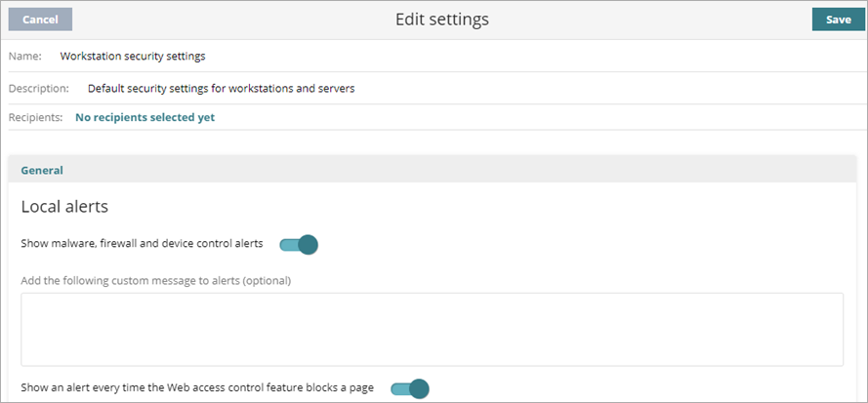Collapse the General section header
This screenshot has width=868, height=403.
coord(42,170)
